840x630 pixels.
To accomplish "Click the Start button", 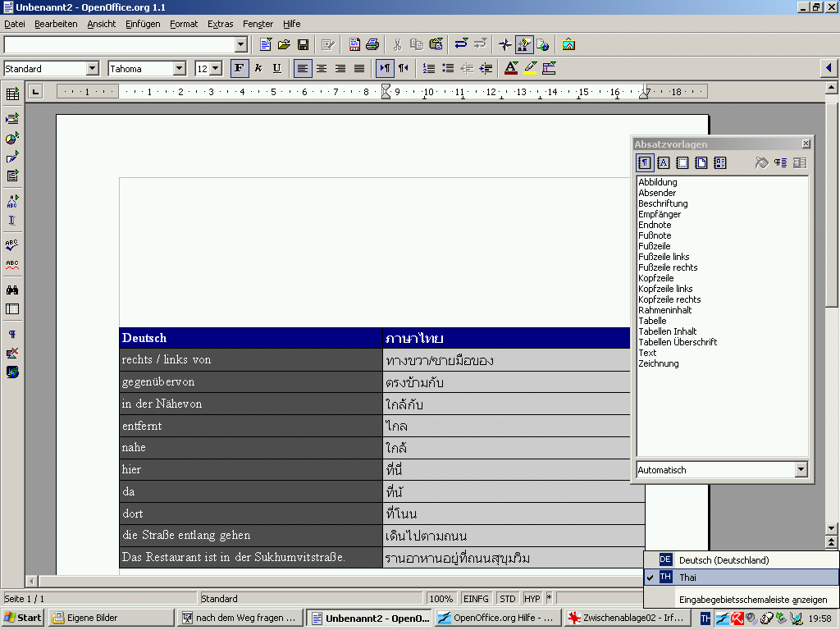I will click(x=23, y=618).
